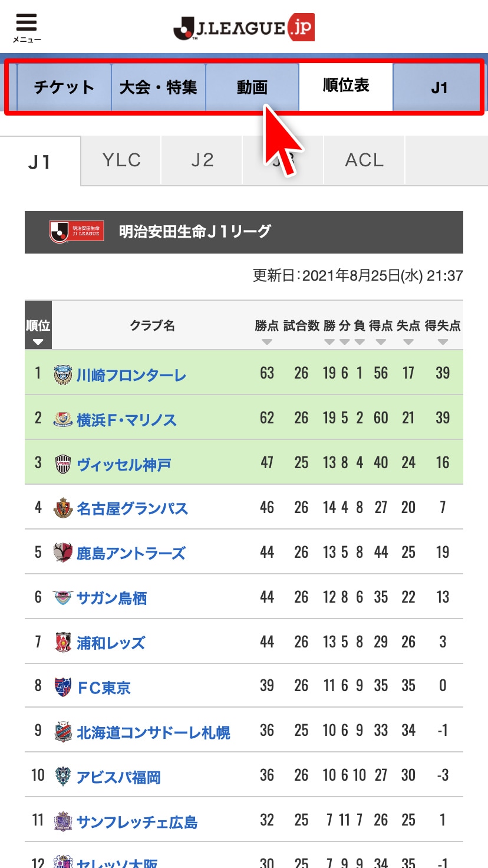488x868 pixels.
Task: Click Kashima Antlers crest icon
Action: (x=62, y=553)
